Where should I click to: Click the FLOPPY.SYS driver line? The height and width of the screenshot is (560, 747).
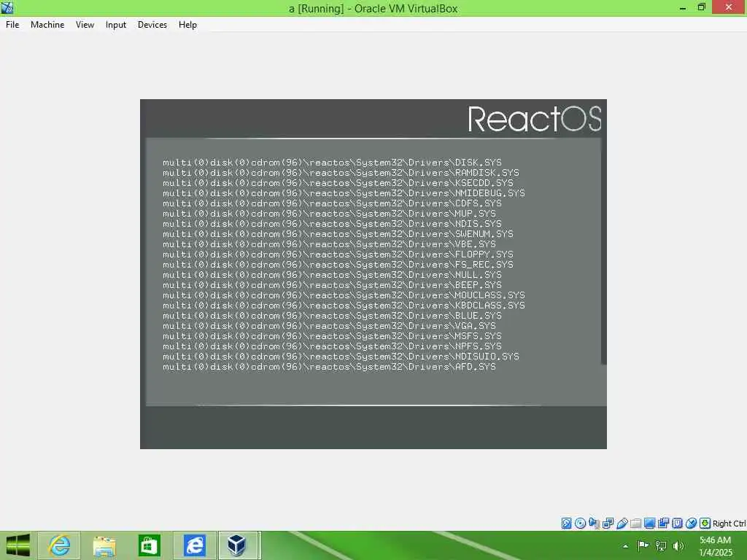pos(338,254)
